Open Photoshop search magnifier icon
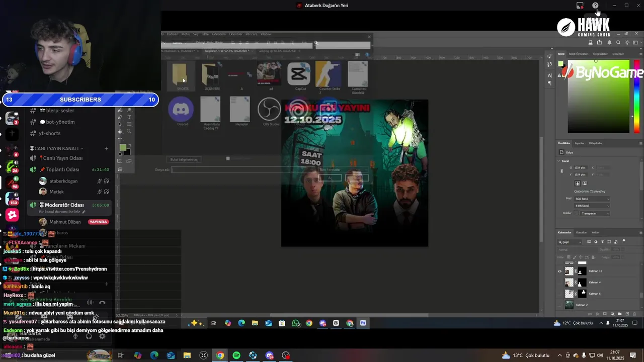 tap(618, 42)
